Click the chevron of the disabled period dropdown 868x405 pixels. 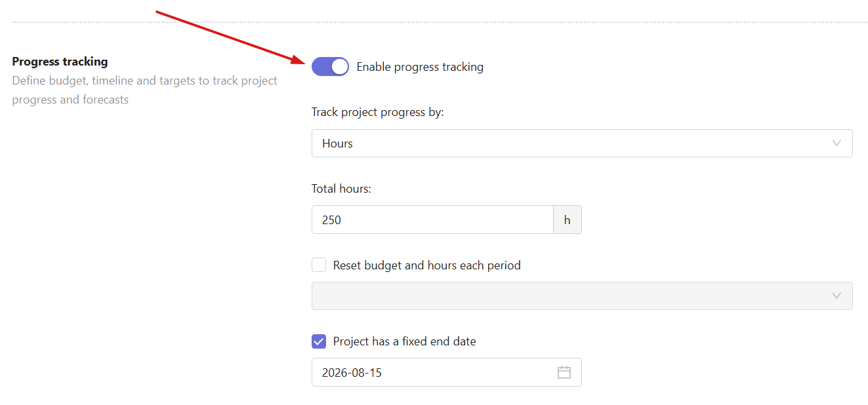[836, 296]
